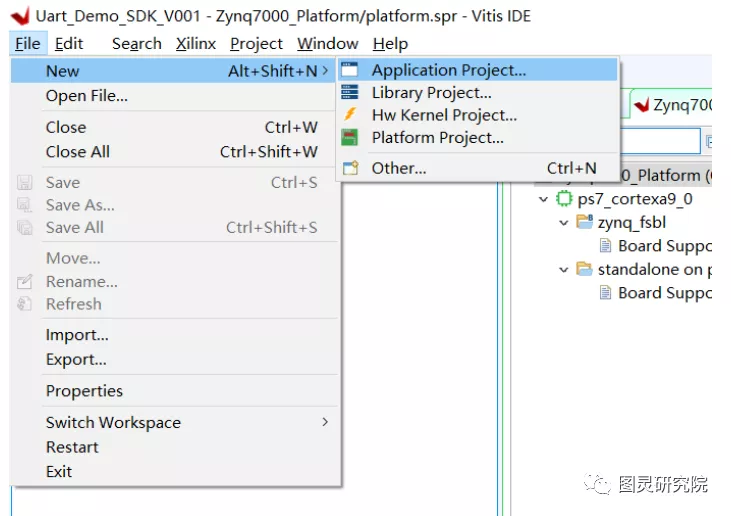Choose Close in the File menu
731x516 pixels.
click(173, 127)
